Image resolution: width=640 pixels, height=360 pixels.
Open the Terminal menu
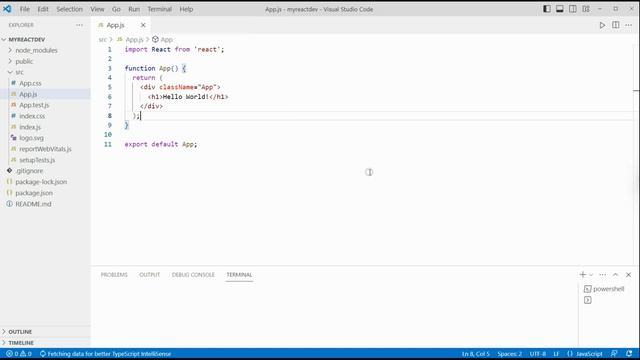pyautogui.click(x=160, y=9)
